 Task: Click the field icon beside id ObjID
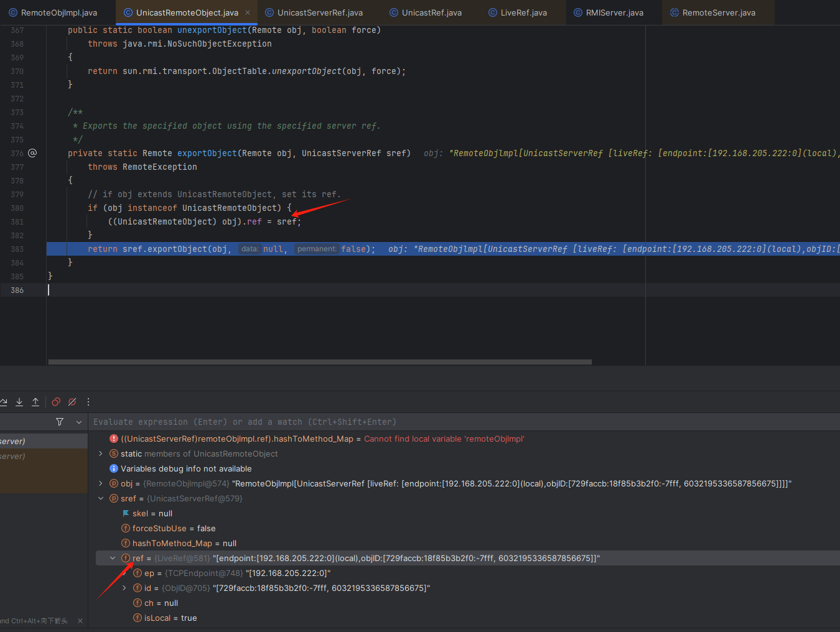click(138, 588)
